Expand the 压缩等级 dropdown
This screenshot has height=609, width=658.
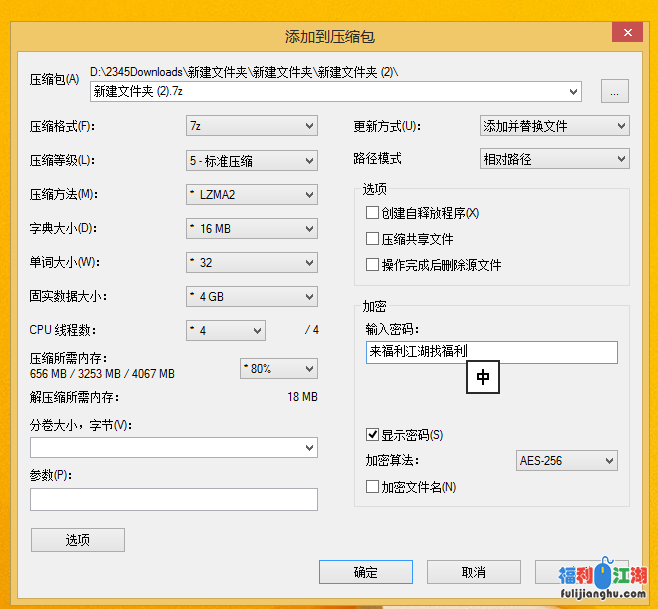point(252,160)
